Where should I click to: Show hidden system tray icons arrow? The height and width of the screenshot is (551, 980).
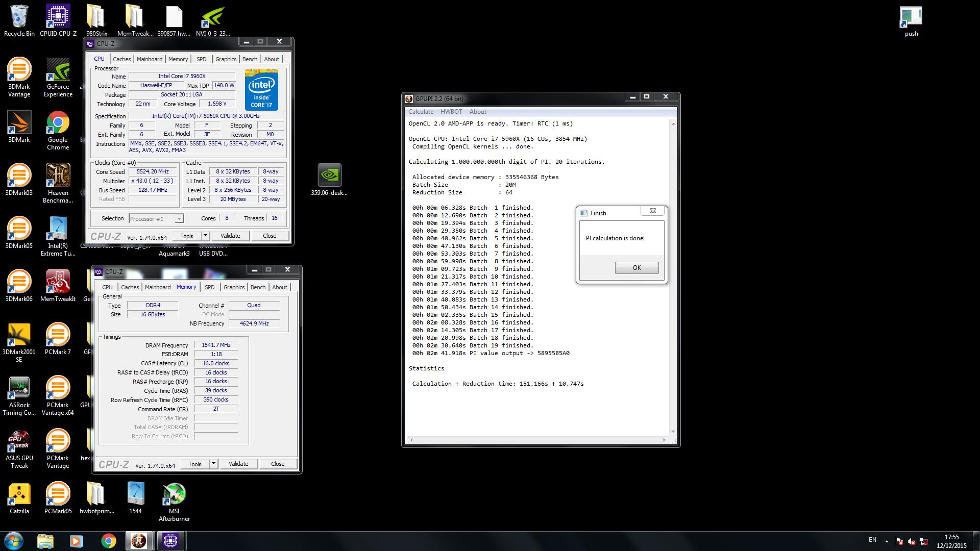point(886,541)
